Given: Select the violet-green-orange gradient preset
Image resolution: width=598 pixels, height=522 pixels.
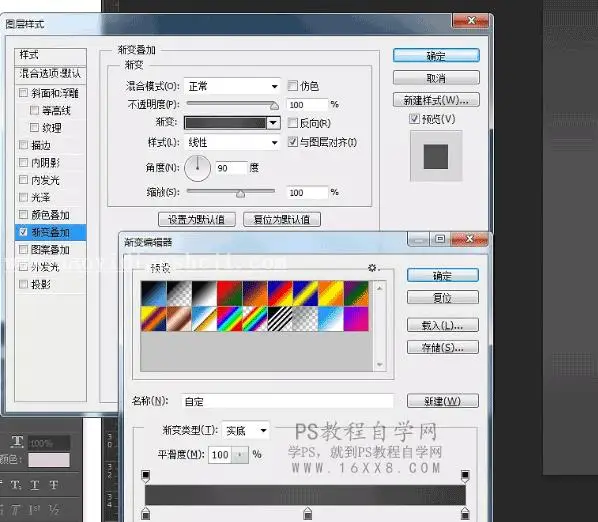Looking at the screenshot, I should pyautogui.click(x=356, y=294).
